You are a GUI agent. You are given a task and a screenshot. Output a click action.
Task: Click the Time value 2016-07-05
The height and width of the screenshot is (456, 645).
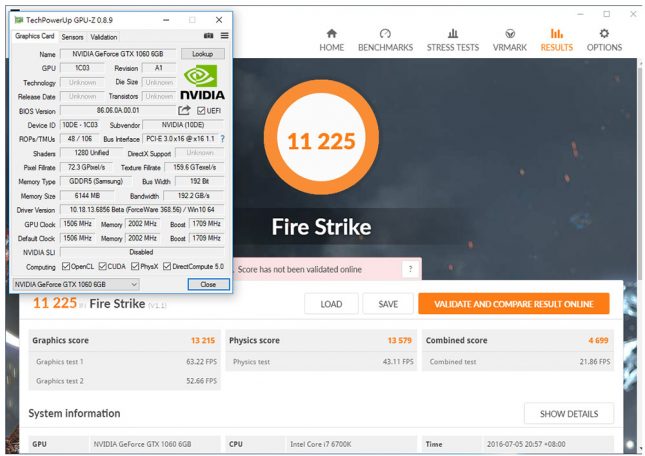click(x=526, y=444)
